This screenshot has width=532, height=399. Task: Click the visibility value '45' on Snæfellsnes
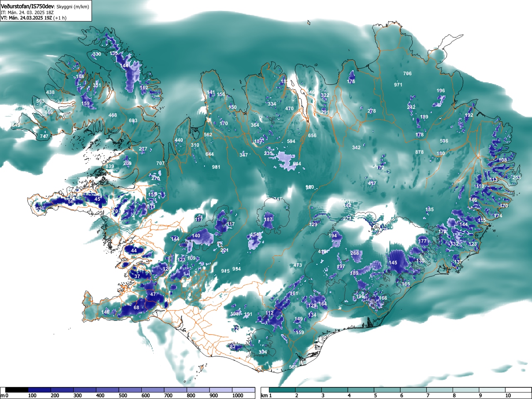coord(97,199)
